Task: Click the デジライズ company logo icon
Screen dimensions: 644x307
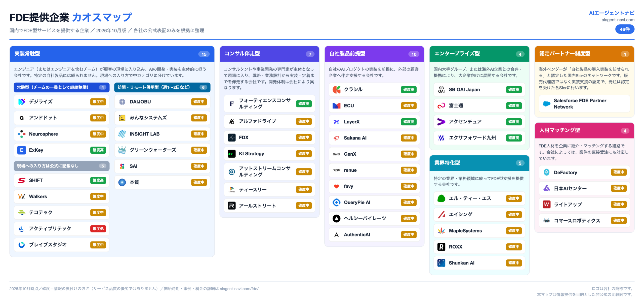Action: coord(22,102)
